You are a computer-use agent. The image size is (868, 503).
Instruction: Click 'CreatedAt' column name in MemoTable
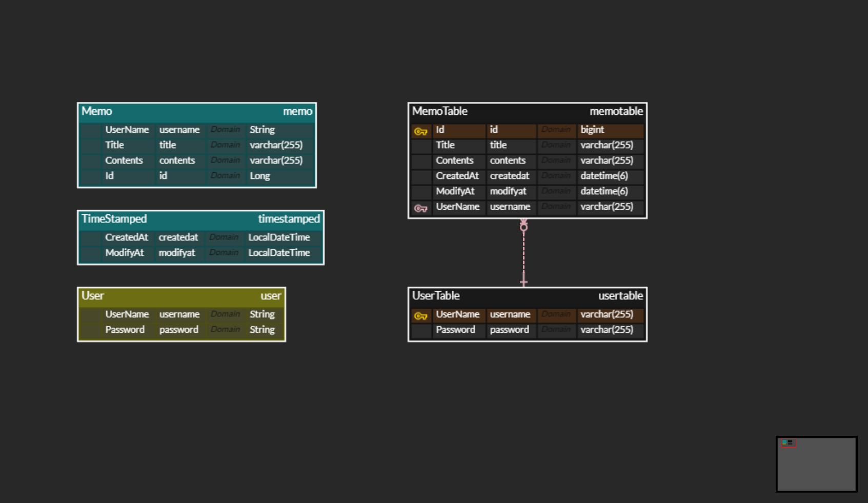[457, 176]
